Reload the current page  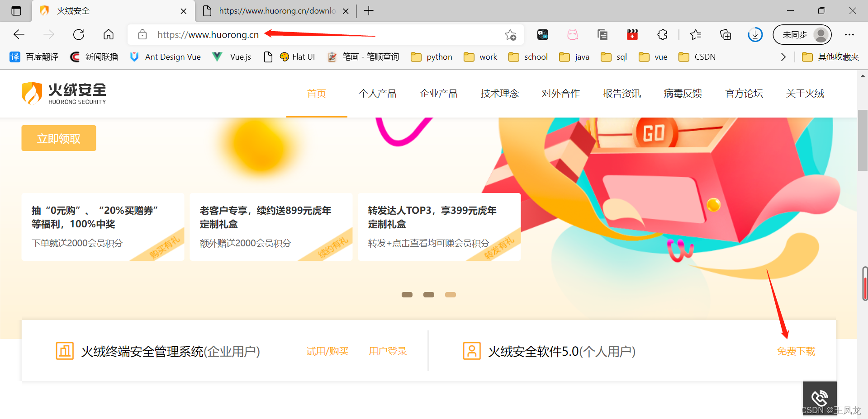pos(79,34)
